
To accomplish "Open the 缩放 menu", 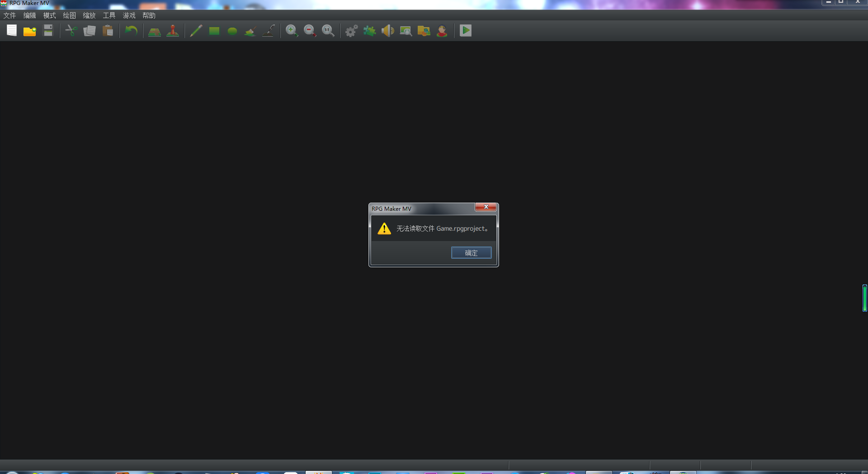I will (x=90, y=15).
